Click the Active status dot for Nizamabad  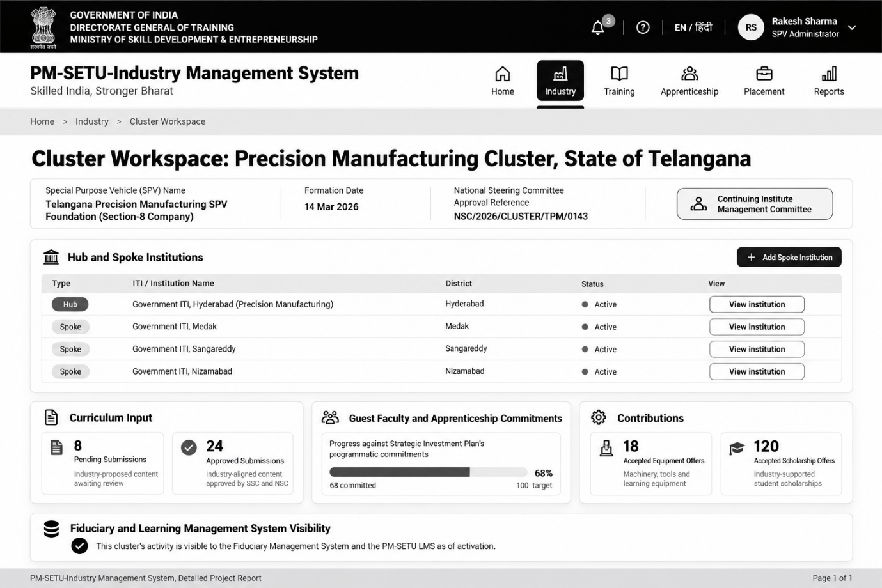pos(585,371)
